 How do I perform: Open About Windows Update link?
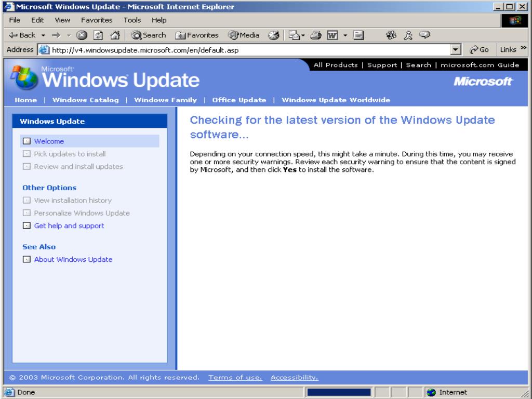coord(73,260)
